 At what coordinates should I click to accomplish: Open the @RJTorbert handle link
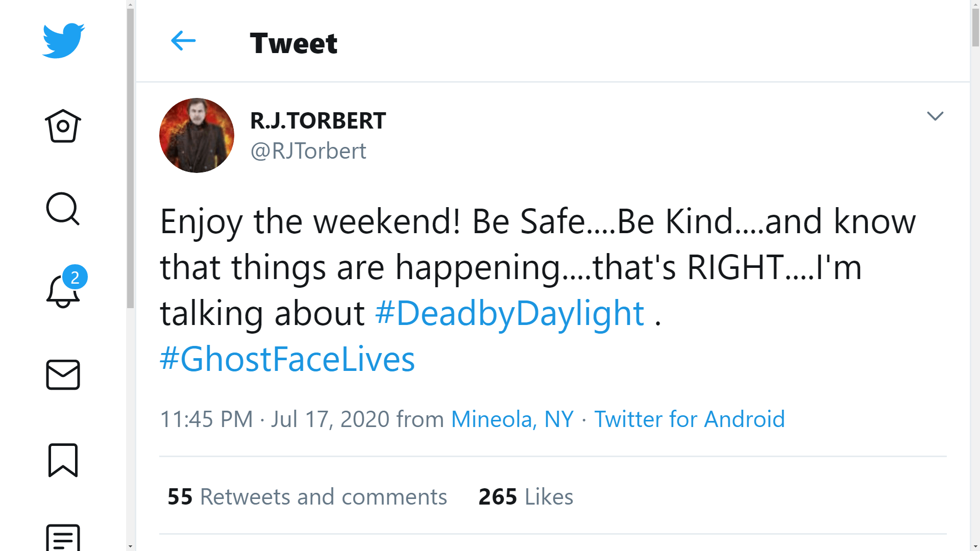coord(308,151)
